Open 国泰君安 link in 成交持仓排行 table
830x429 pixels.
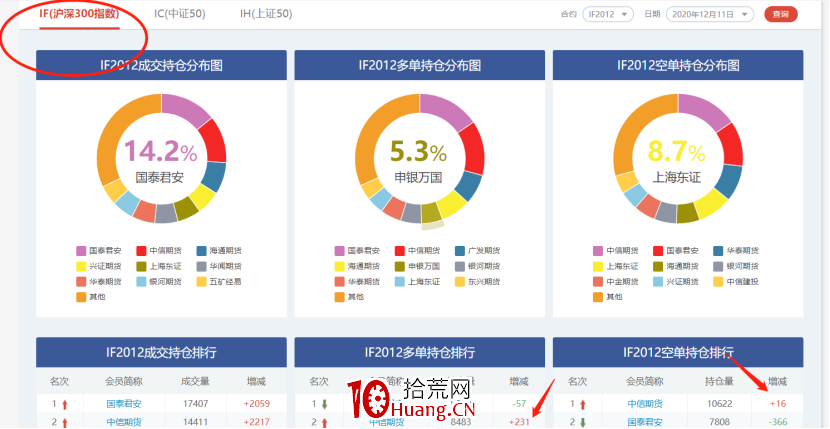point(124,404)
